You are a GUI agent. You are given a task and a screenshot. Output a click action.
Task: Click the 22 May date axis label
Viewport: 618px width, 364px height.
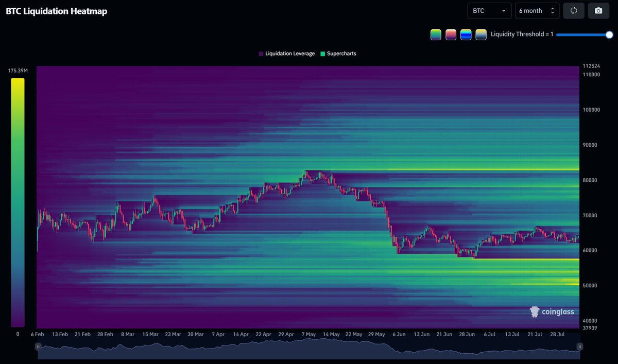(x=354, y=334)
